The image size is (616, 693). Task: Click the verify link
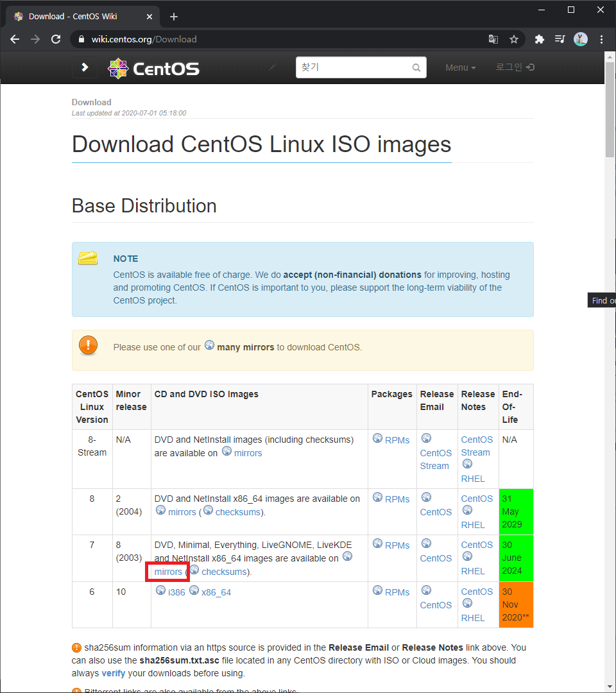tap(114, 674)
